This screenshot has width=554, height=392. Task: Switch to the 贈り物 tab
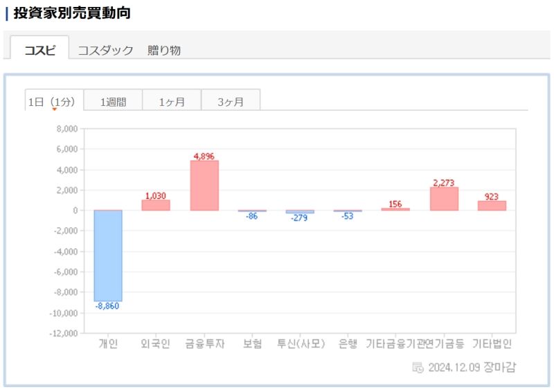click(x=164, y=50)
